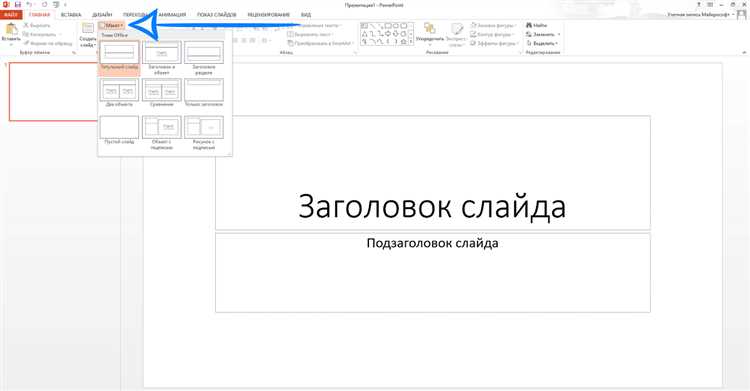
Task: Switch to the АНИМАЦИЯ tab
Action: tap(172, 15)
